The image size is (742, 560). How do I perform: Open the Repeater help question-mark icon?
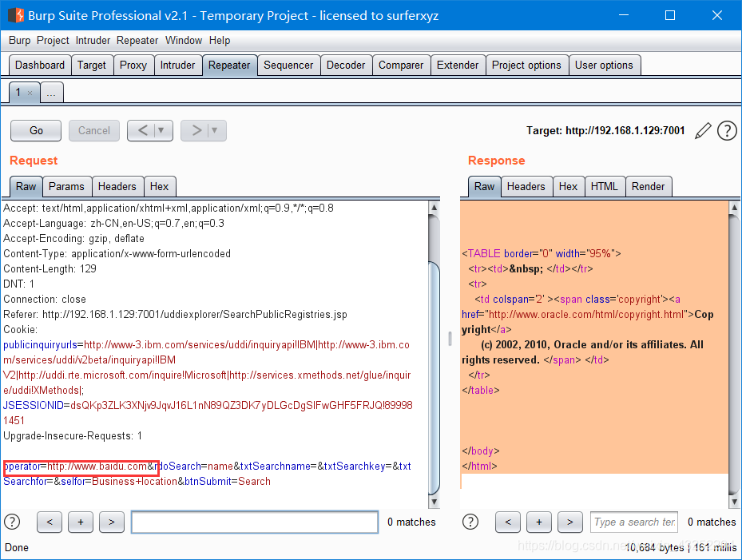(727, 131)
